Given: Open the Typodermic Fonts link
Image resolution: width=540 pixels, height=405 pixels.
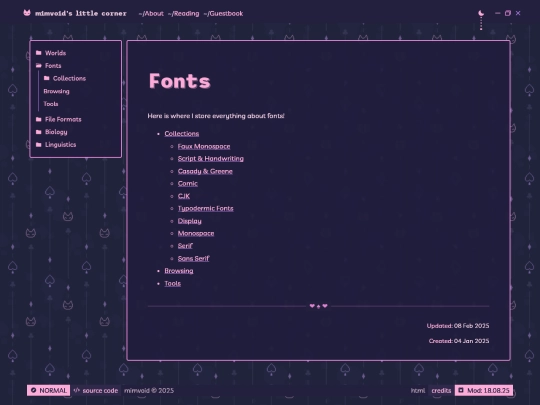Looking at the screenshot, I should (206, 208).
